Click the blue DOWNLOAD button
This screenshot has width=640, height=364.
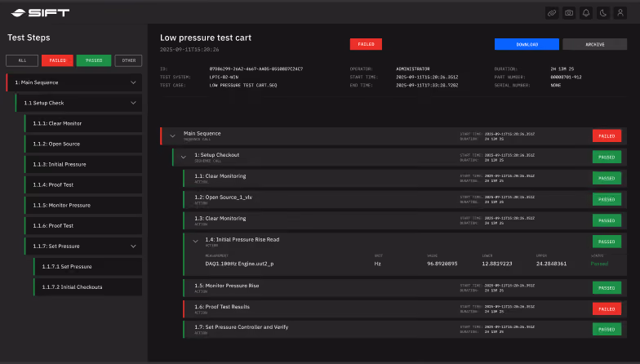tap(527, 44)
